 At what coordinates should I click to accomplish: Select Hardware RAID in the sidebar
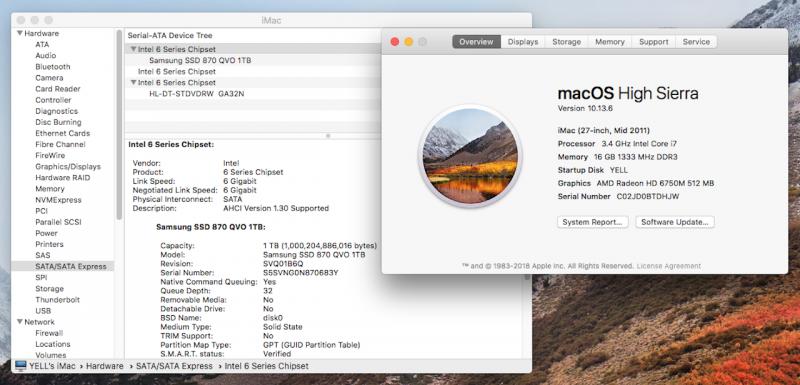tap(62, 177)
